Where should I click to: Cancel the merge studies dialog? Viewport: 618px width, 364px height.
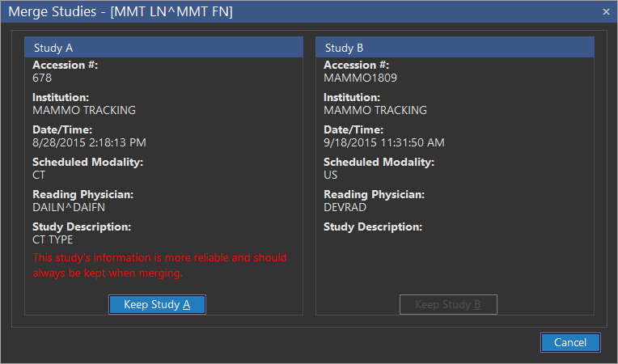pos(570,342)
